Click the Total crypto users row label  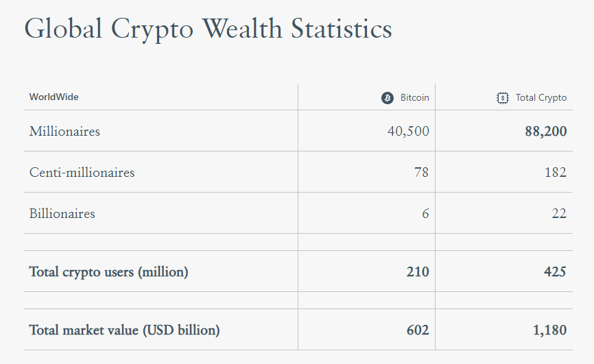point(108,272)
